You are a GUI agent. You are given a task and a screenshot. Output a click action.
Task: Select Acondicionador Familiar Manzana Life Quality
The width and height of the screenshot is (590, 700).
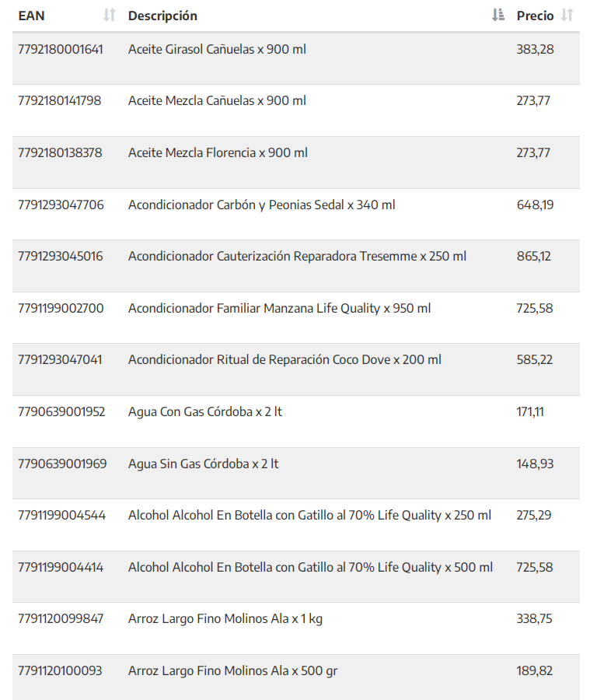[x=279, y=309]
